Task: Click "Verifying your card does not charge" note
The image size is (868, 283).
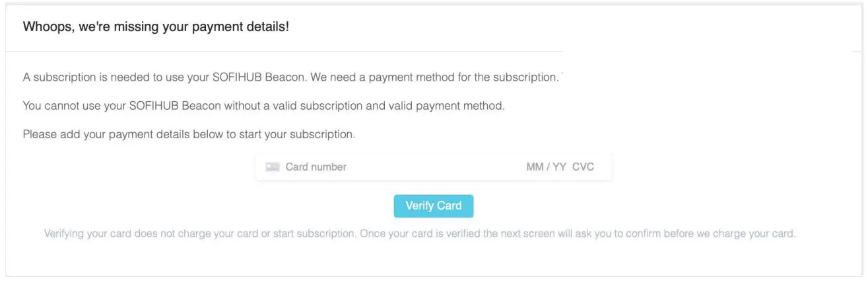Action: (132, 234)
